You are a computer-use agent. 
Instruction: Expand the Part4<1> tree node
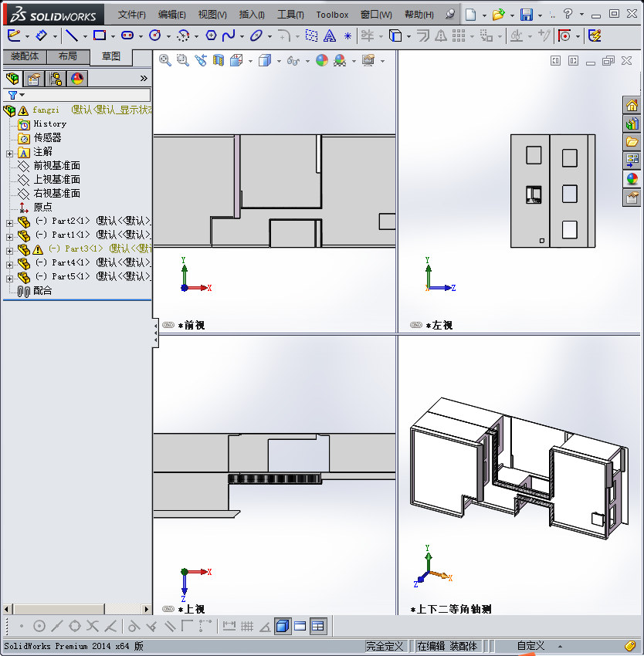coord(9,265)
